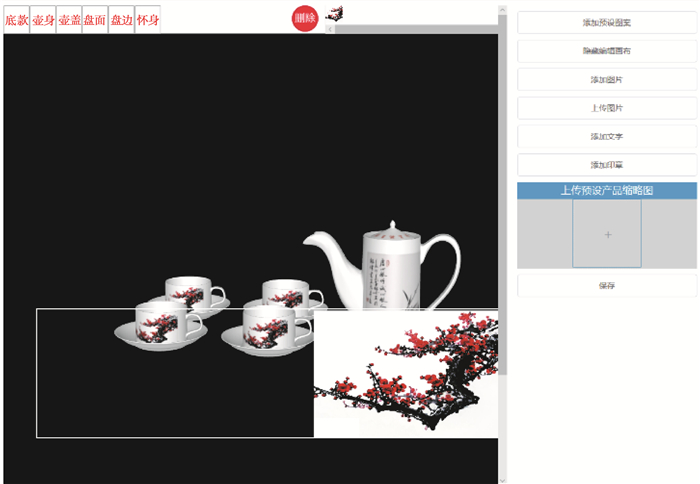Image resolution: width=700 pixels, height=484 pixels.
Task: Click the 上传预设产品缩略图 header bar
Action: 607,190
